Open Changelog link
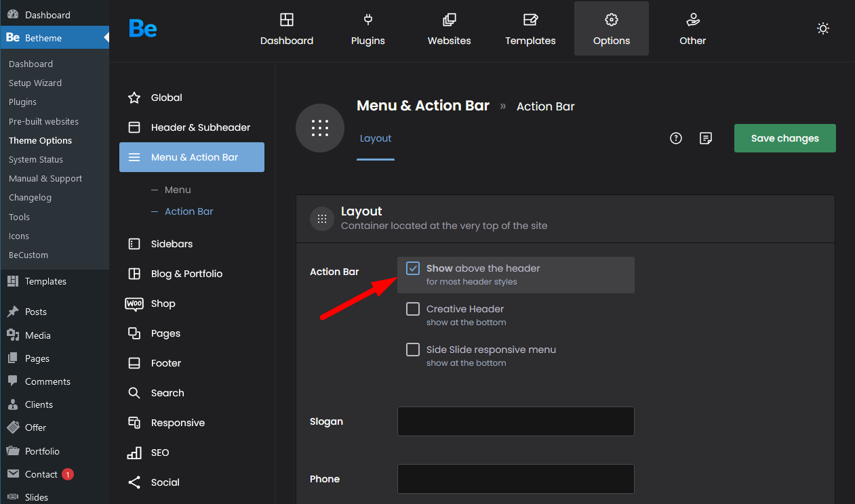 pyautogui.click(x=30, y=197)
